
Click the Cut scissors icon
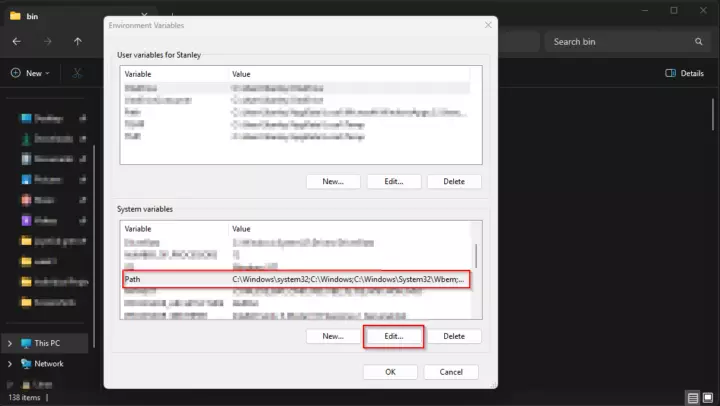(x=76, y=73)
